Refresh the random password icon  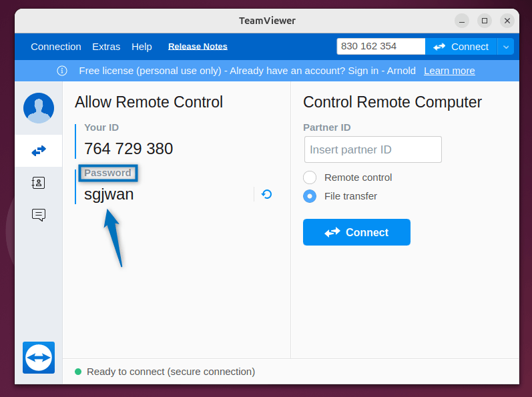click(x=267, y=194)
